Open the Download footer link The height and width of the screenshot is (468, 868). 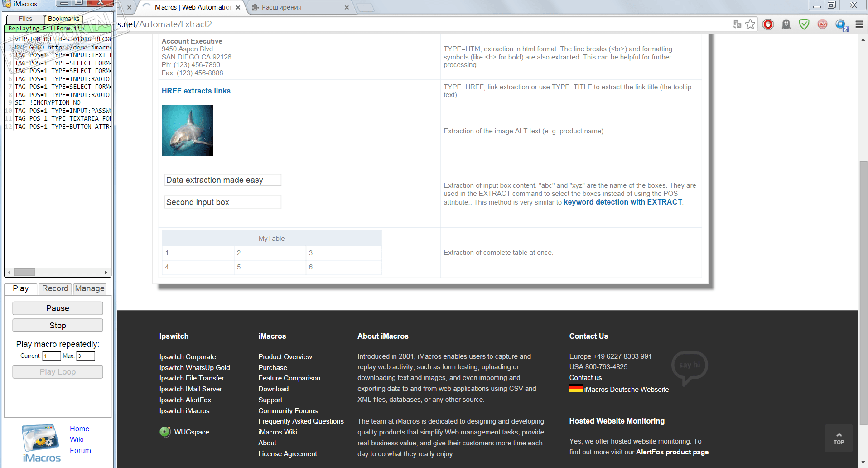pos(274,389)
